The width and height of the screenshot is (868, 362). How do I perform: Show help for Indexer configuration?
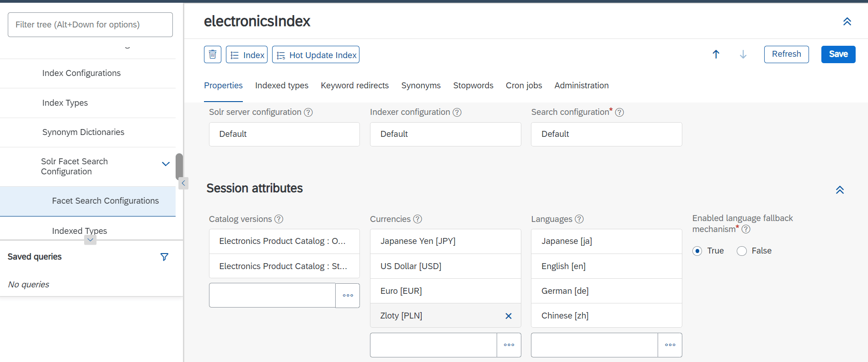pyautogui.click(x=457, y=112)
